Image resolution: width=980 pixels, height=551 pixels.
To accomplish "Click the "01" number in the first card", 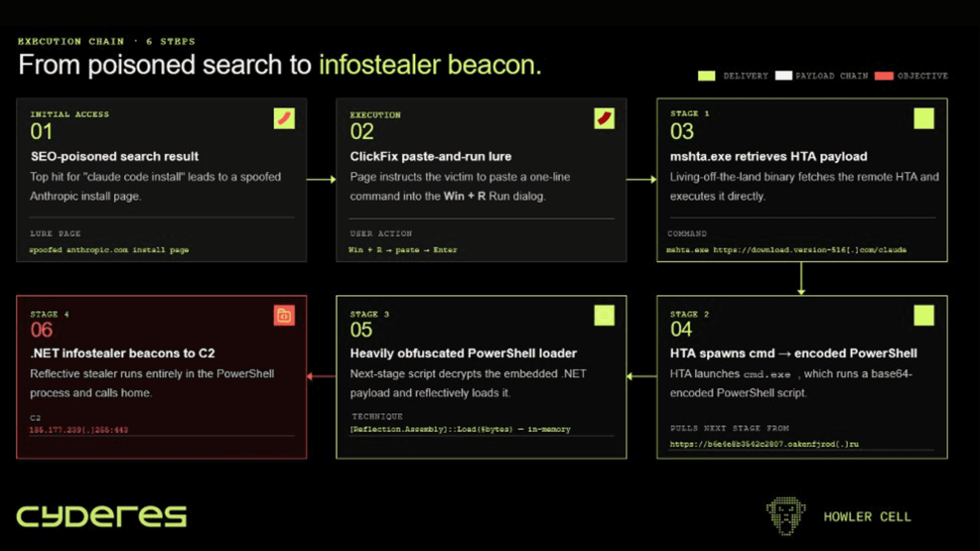I will coord(41,132).
